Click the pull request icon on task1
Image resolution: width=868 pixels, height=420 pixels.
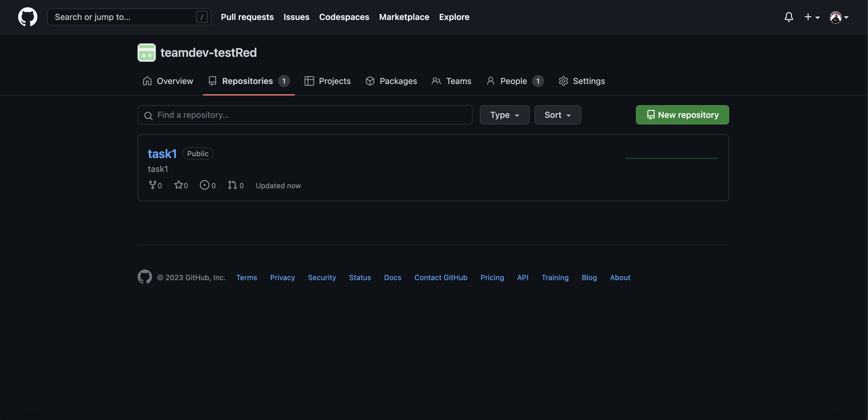click(231, 185)
